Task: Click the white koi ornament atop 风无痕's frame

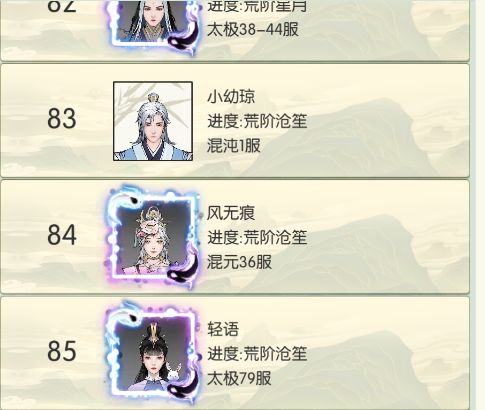Action: (x=124, y=199)
